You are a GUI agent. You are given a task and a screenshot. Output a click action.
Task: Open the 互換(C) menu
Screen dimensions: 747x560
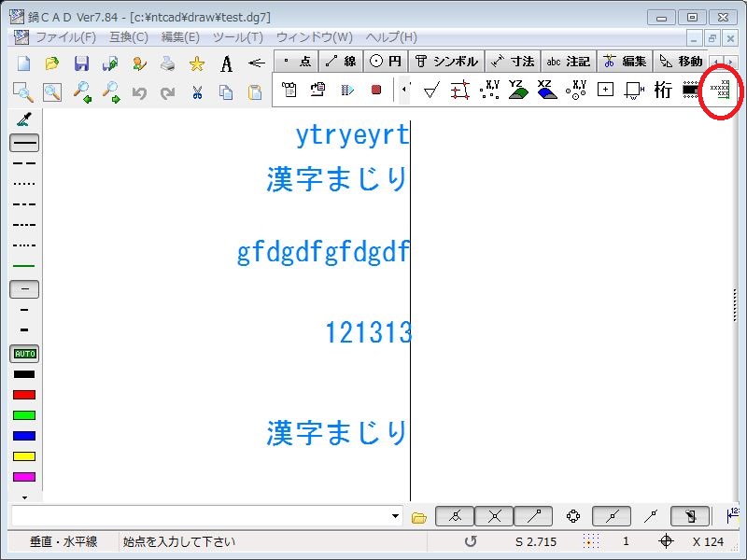point(129,37)
